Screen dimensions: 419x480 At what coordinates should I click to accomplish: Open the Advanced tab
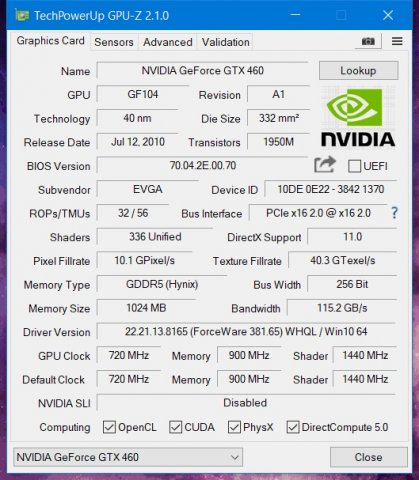pos(168,42)
